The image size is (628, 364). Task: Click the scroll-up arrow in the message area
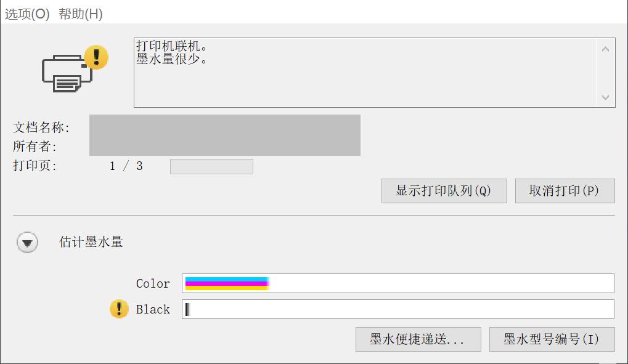[x=605, y=47]
